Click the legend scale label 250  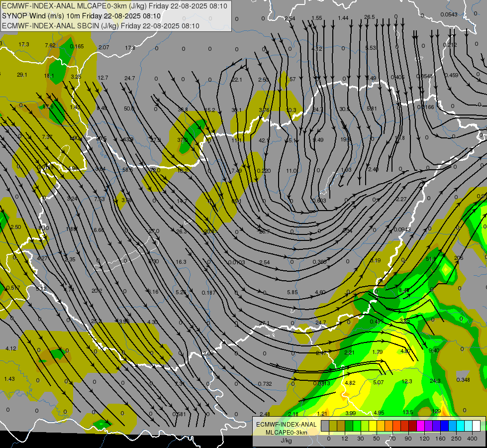(x=456, y=439)
